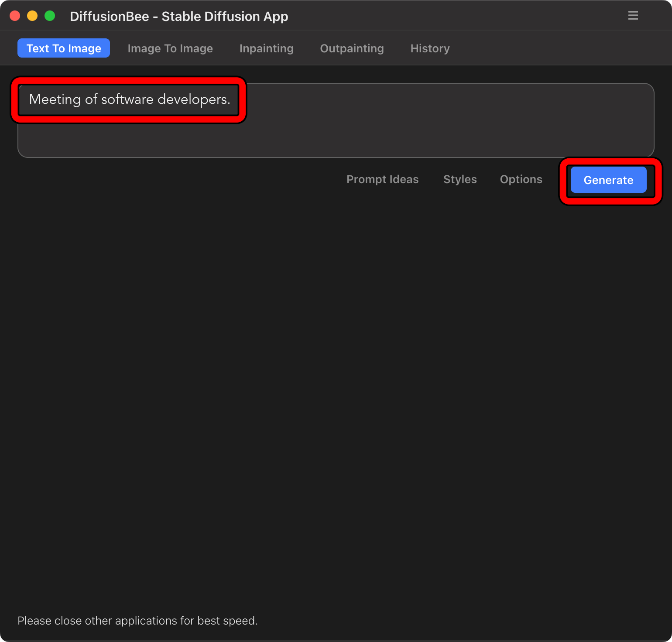Expand the Options panel
The image size is (672, 642).
point(521,179)
